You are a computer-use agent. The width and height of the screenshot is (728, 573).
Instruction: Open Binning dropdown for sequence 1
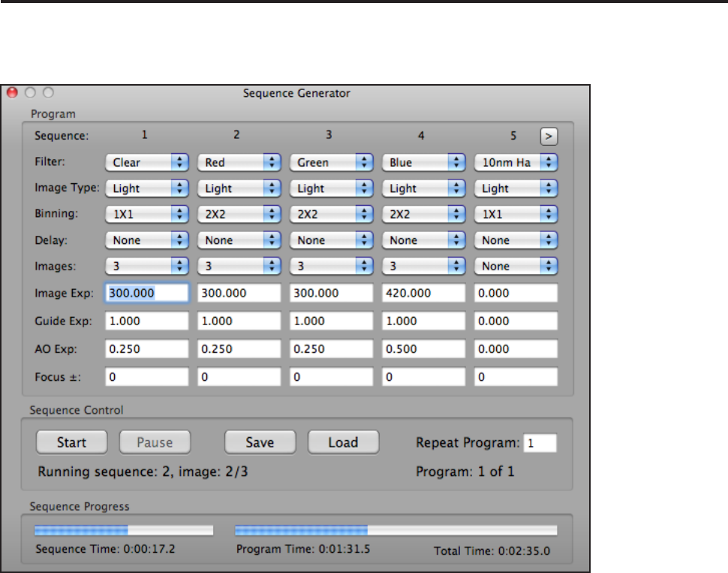coord(146,214)
